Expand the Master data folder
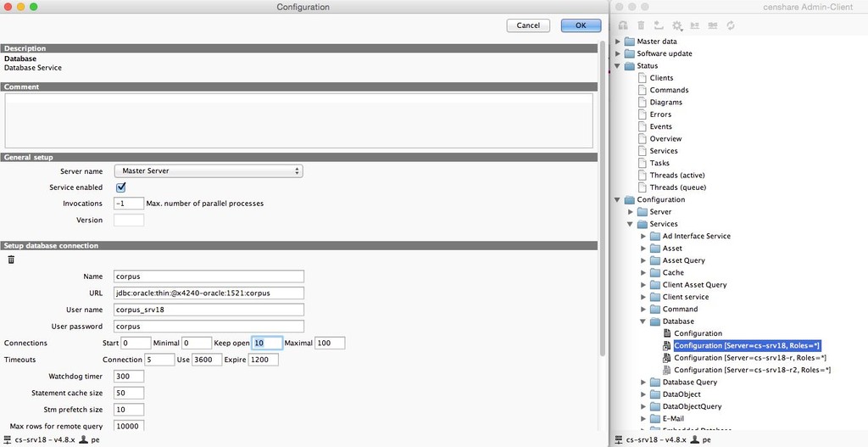This screenshot has height=447, width=868. click(x=618, y=42)
